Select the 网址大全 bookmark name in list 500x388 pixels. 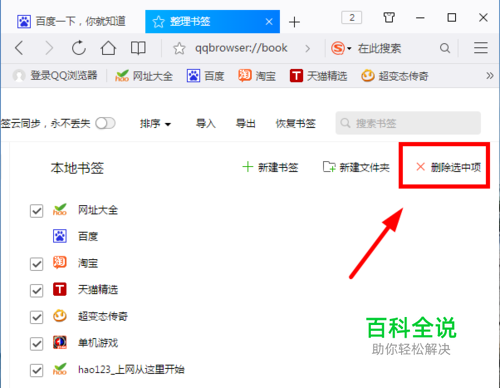pyautogui.click(x=98, y=210)
